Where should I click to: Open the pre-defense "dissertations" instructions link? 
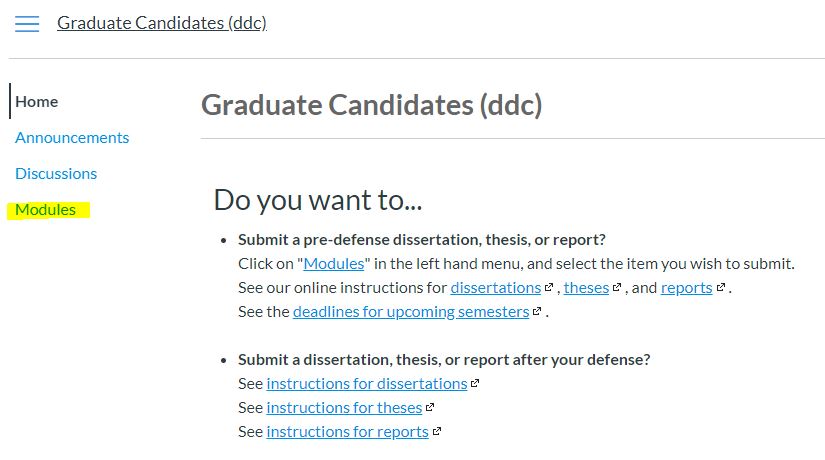click(x=496, y=288)
